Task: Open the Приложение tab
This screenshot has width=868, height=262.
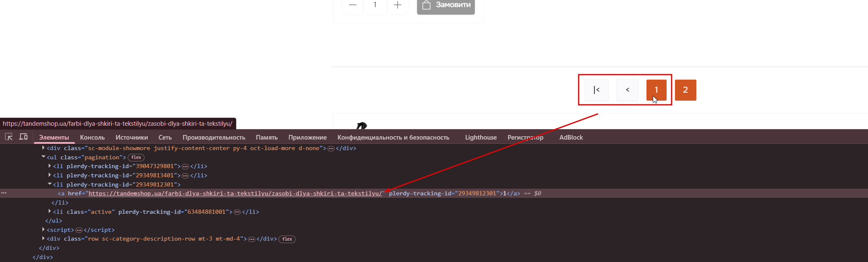Action: (308, 137)
